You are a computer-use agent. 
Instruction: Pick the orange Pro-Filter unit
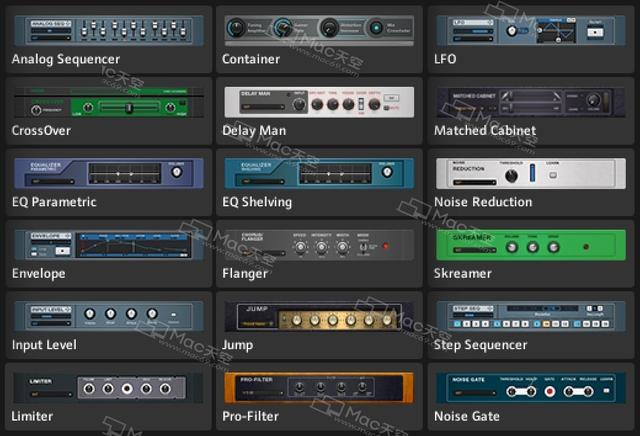(319, 397)
